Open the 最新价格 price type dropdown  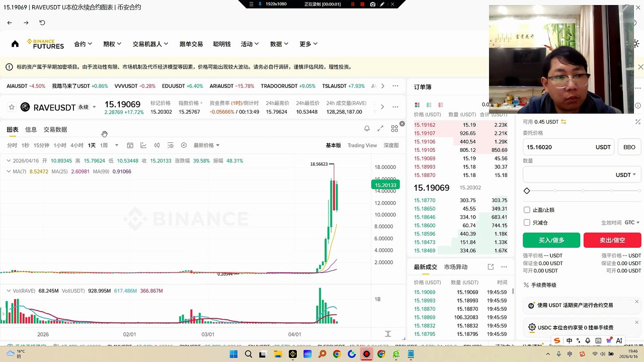tap(207, 145)
